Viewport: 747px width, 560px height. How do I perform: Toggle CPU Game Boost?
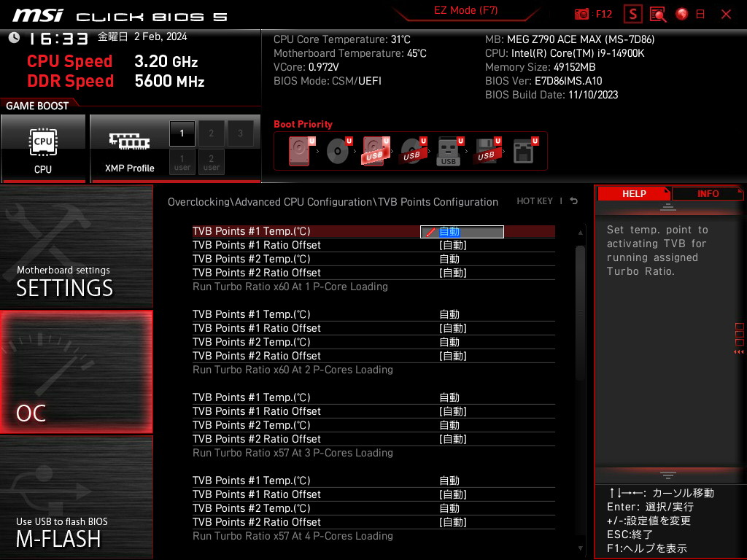pyautogui.click(x=43, y=149)
